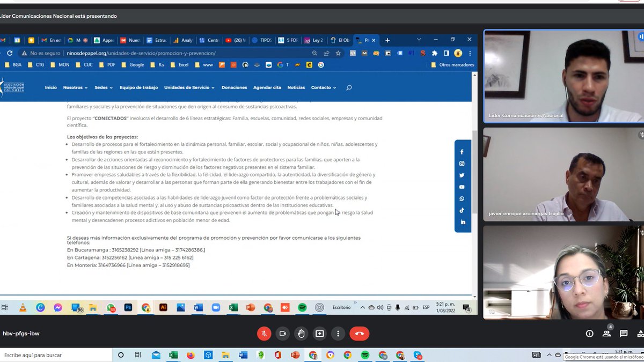
Task: Open the Present now screen share button
Action: click(320, 334)
